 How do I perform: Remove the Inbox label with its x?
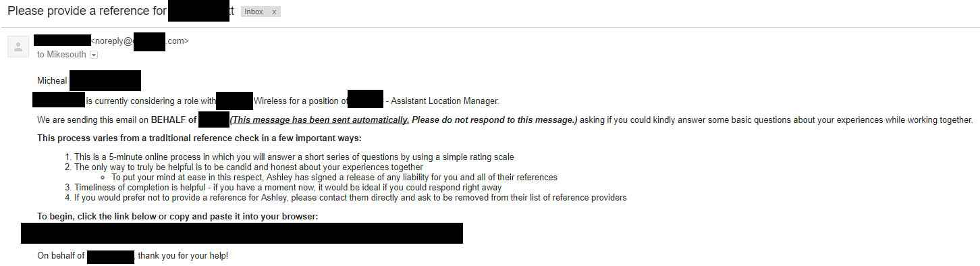coord(273,12)
